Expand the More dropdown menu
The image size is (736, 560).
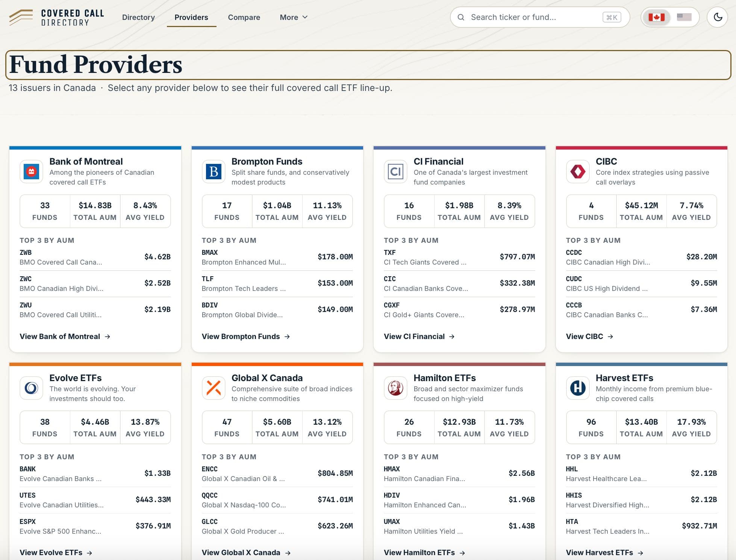click(x=294, y=17)
